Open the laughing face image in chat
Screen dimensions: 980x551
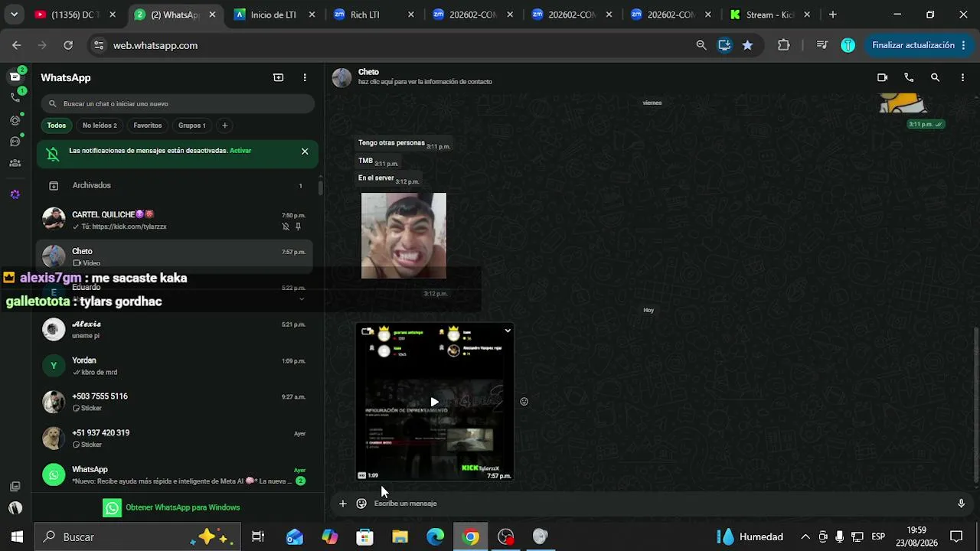tap(403, 236)
